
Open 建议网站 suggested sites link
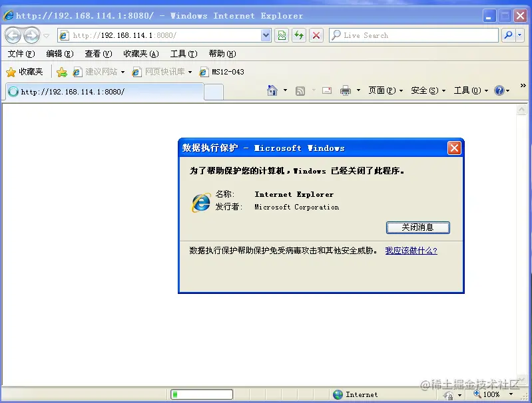click(95, 72)
